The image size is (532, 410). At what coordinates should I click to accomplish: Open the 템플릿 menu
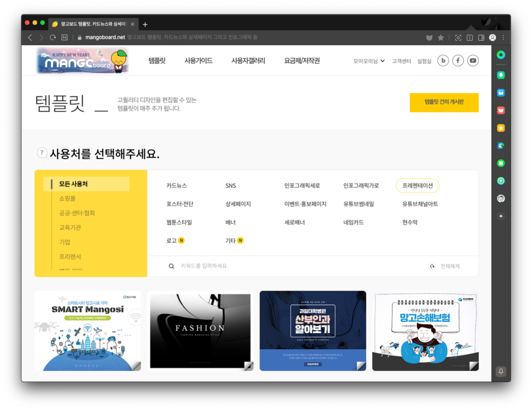[x=157, y=61]
